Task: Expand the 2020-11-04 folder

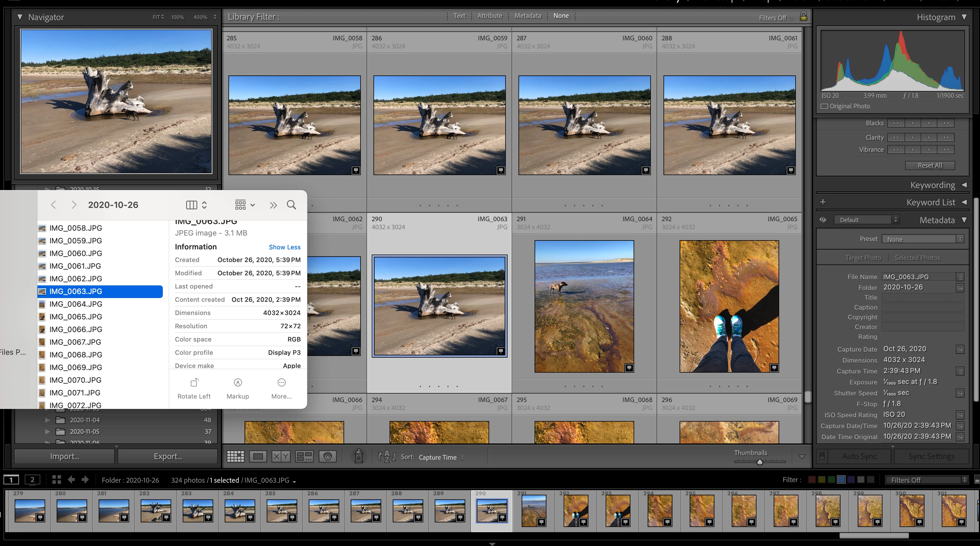Action: pos(47,420)
